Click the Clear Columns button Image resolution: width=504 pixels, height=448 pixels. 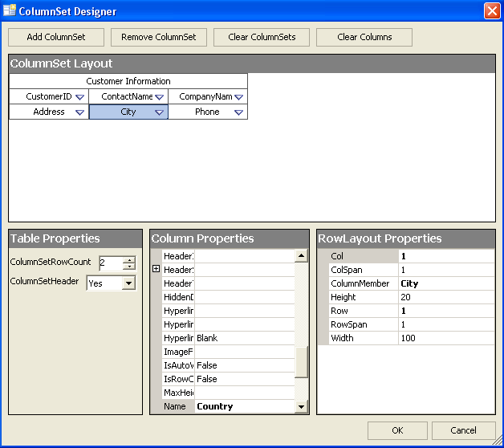[364, 37]
